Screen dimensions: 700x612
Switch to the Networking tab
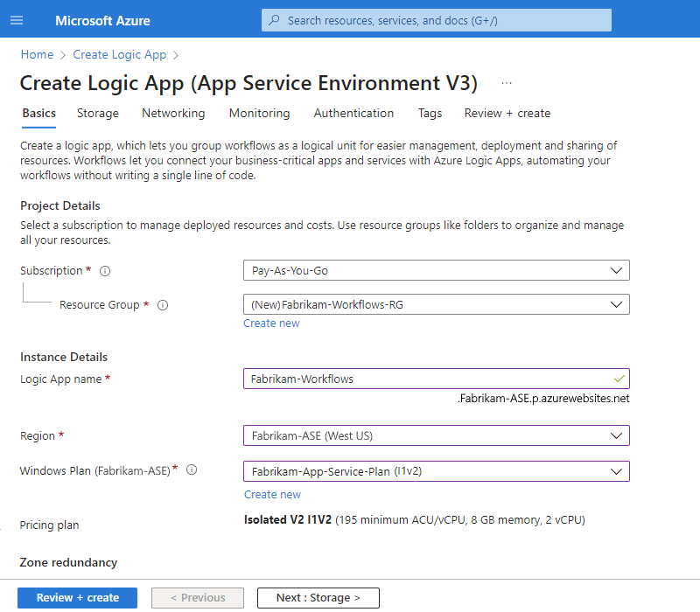[x=173, y=114]
